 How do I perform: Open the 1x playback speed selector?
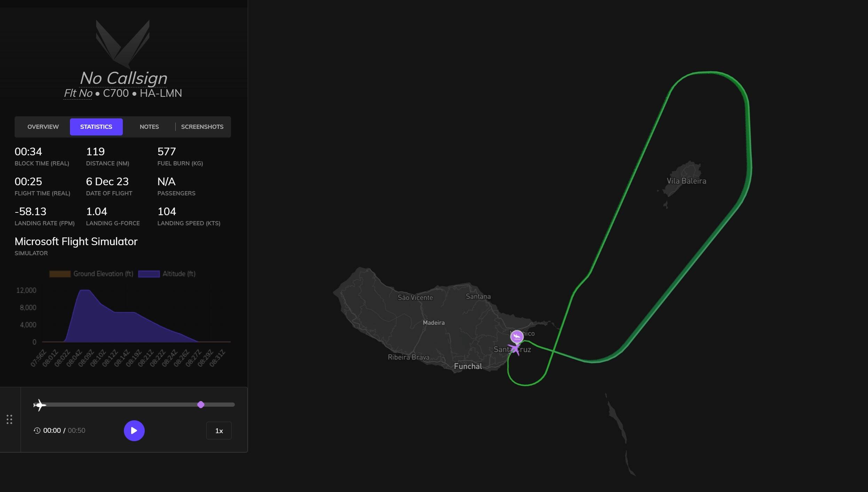click(x=219, y=431)
